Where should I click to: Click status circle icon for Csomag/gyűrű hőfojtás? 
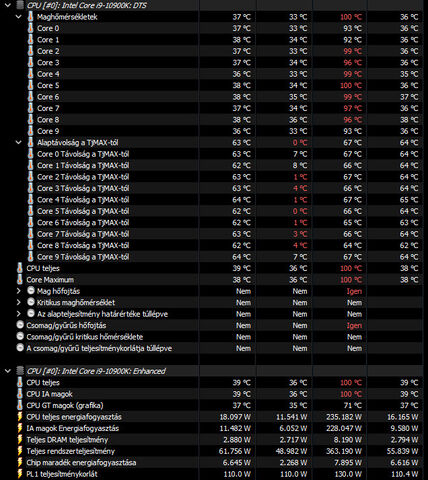click(20, 325)
